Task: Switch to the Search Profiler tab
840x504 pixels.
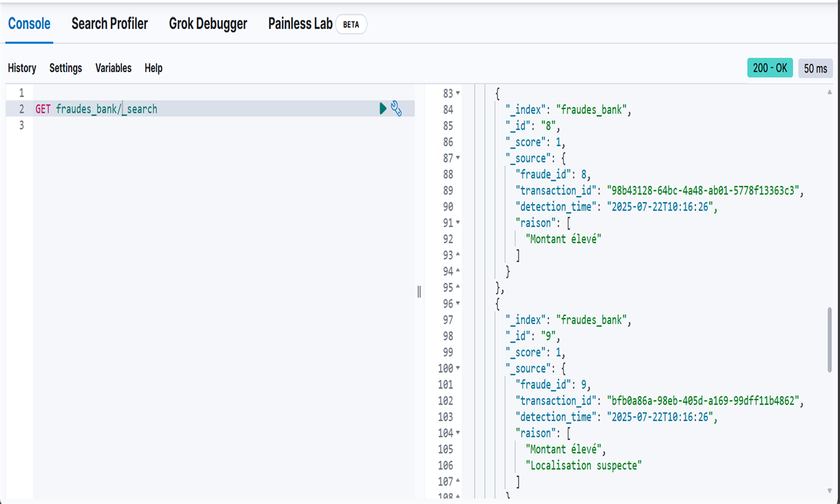Action: tap(110, 24)
